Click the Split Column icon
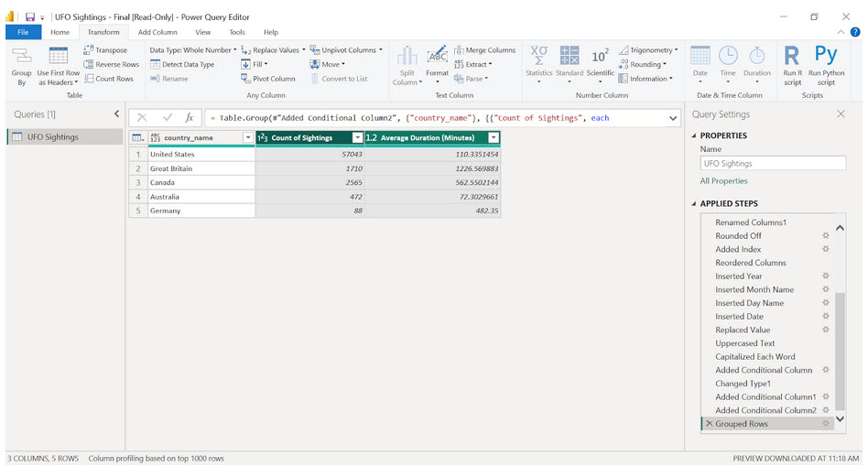 (x=407, y=56)
